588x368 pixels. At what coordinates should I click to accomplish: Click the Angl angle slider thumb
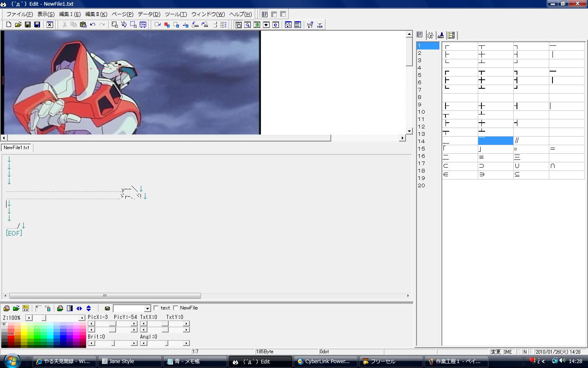pos(167,343)
